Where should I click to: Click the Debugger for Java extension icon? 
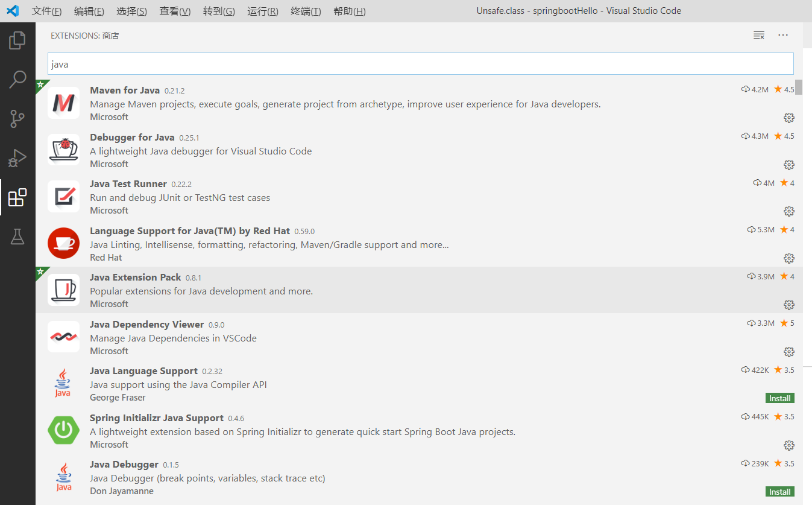63,150
